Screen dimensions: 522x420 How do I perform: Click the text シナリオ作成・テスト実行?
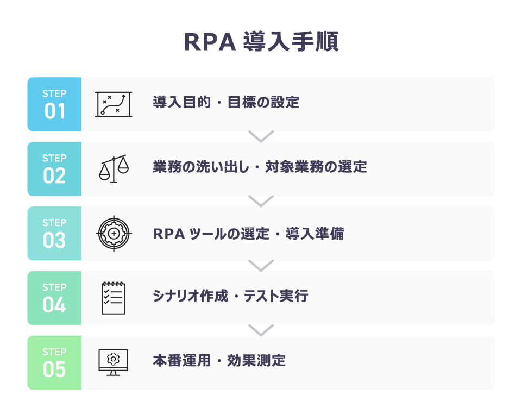230,296
